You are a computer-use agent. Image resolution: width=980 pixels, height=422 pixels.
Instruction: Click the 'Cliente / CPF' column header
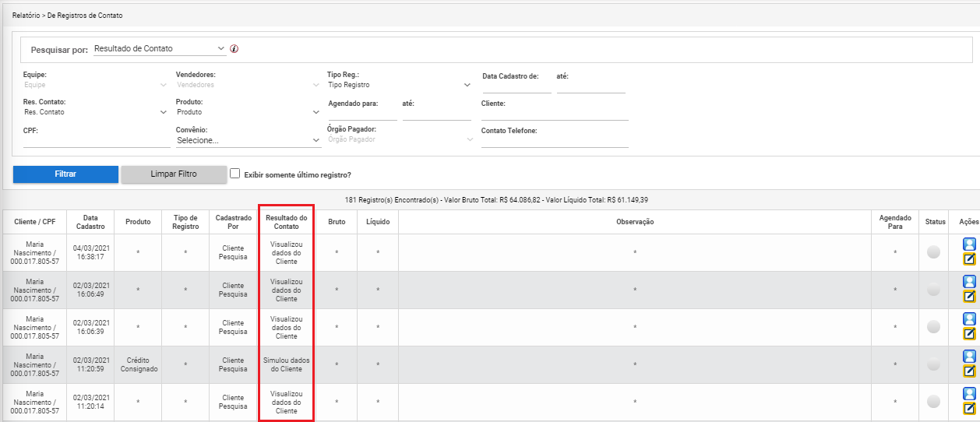point(34,222)
